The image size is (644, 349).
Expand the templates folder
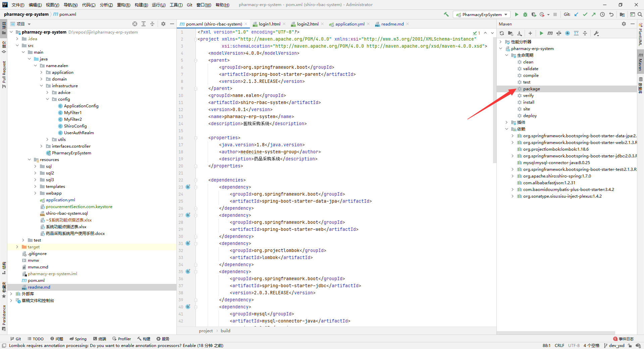pos(35,187)
